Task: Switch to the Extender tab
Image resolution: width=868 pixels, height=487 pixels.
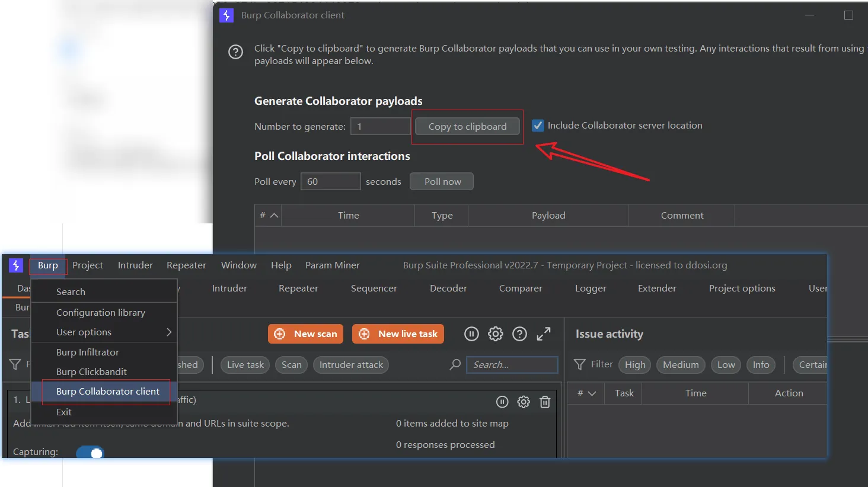Action: 657,289
